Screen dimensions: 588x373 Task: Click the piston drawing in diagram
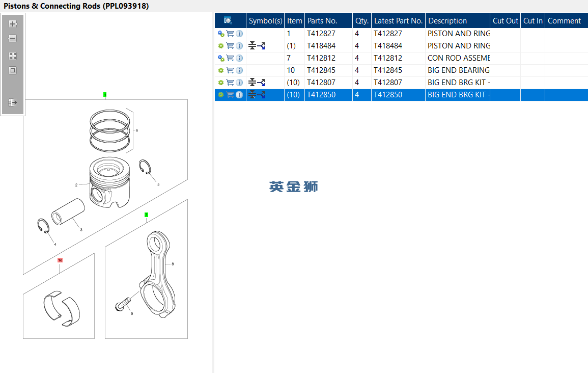click(110, 182)
